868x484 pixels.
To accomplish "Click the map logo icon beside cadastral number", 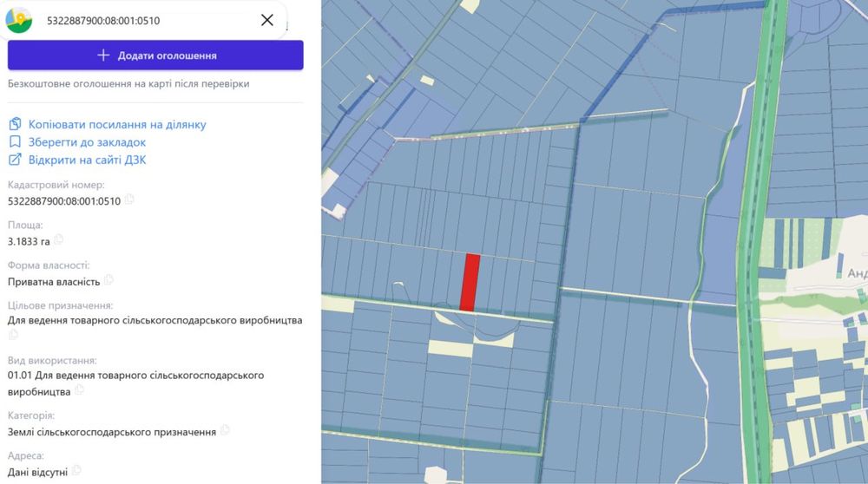I will pyautogui.click(x=18, y=21).
